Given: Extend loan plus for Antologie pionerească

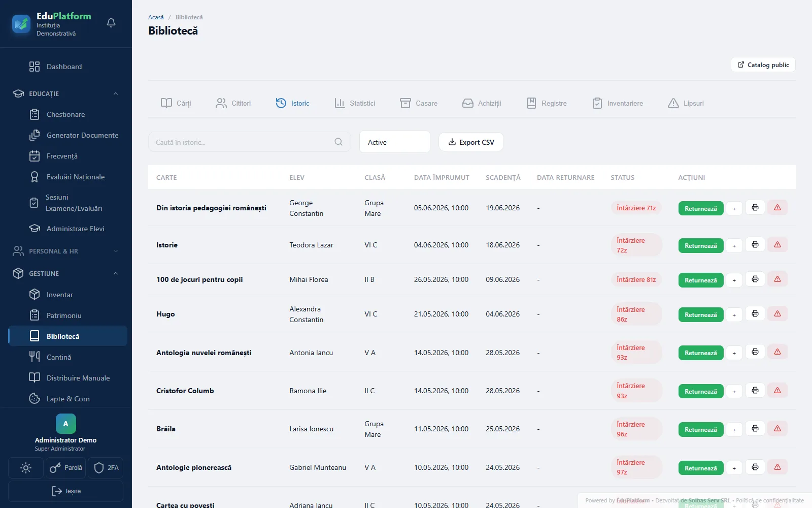Looking at the screenshot, I should point(734,468).
